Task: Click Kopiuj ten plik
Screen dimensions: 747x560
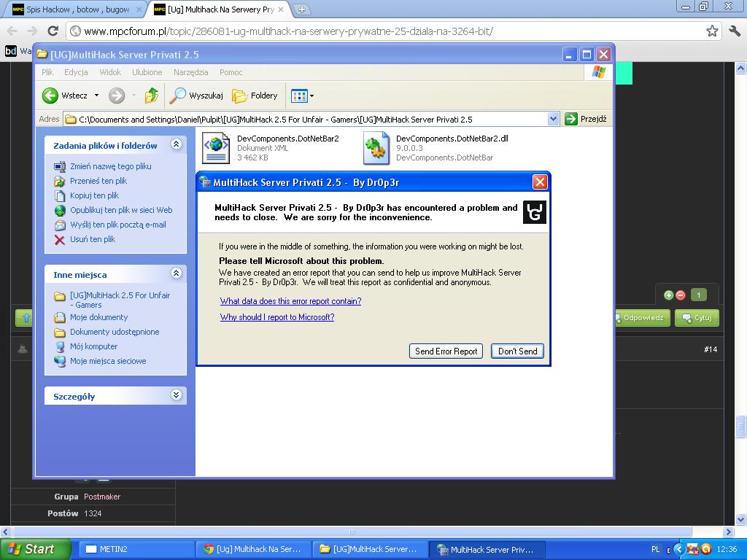Action: (x=94, y=195)
